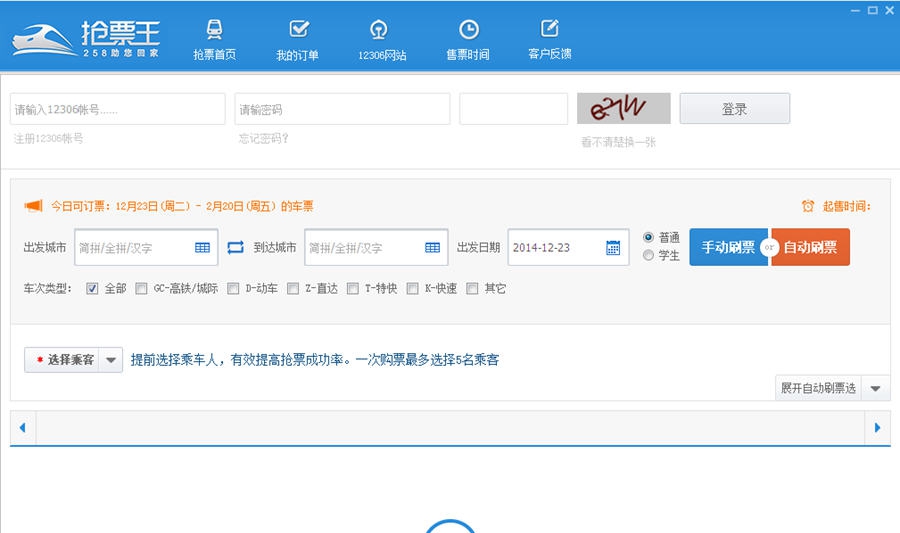Open 客户反馈 edit icon
The image size is (900, 533).
coord(549,29)
